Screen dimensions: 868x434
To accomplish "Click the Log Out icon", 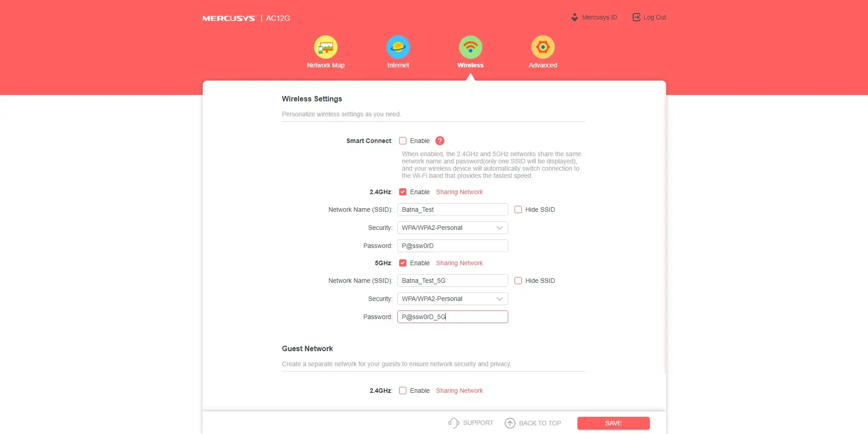I will click(x=636, y=17).
